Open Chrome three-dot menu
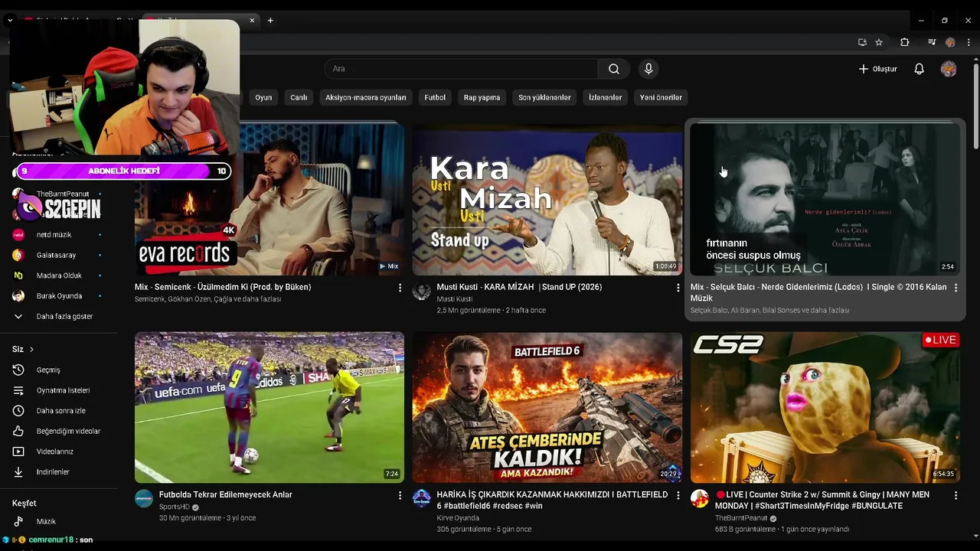Viewport: 980px width, 551px height. 969,42
